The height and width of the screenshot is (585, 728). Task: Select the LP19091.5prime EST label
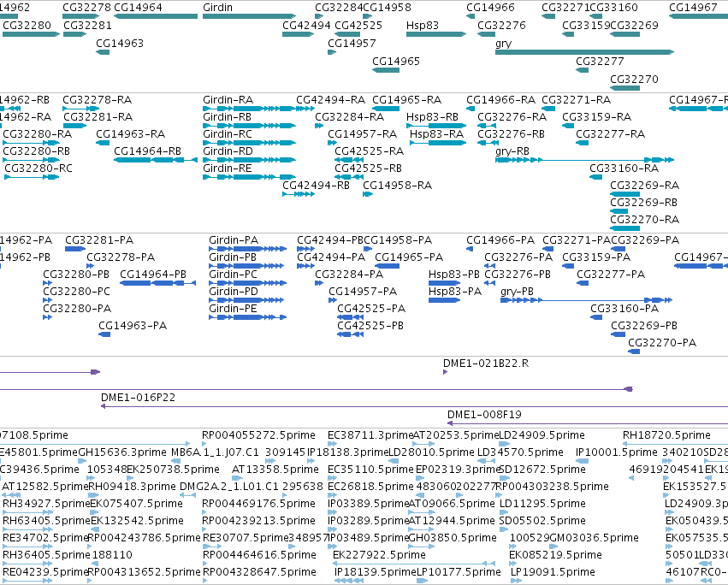point(553,571)
